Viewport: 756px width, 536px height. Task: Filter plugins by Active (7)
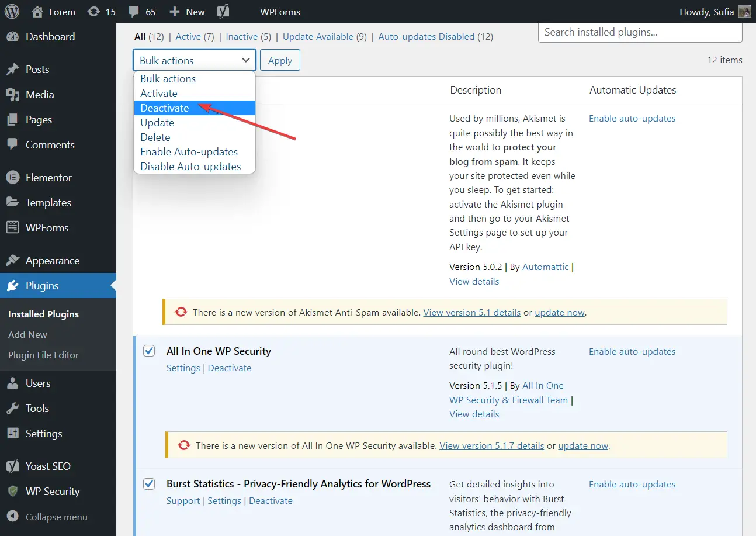(195, 36)
